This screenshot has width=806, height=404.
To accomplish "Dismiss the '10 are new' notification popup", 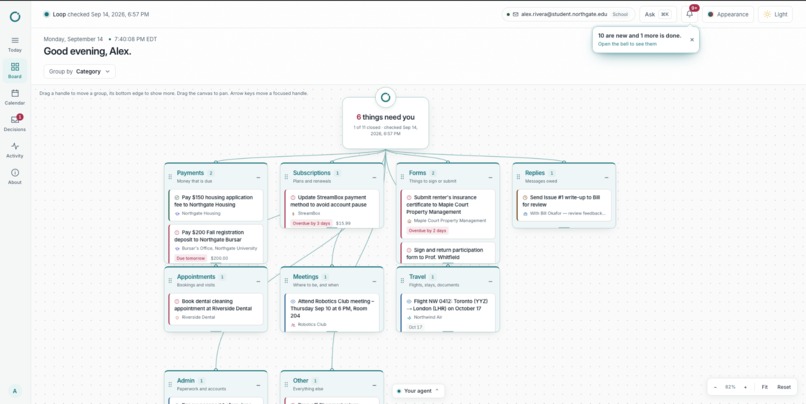I will click(692, 40).
